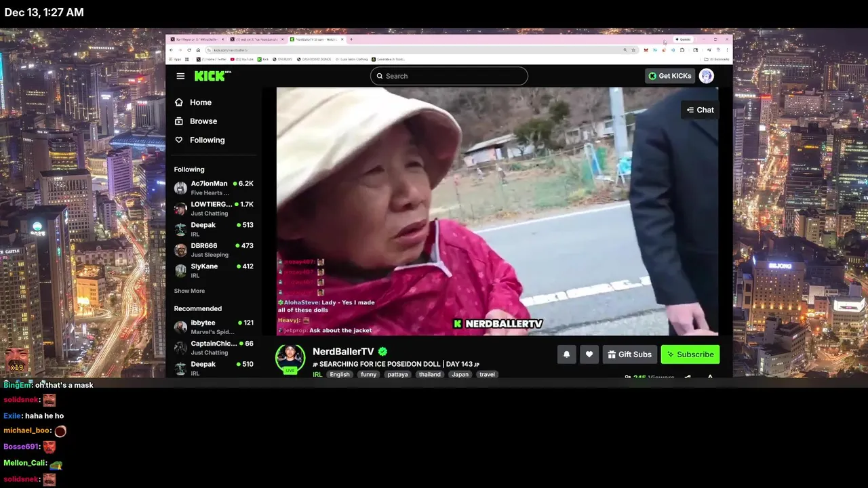Click the green Subscribe button

[x=690, y=354]
